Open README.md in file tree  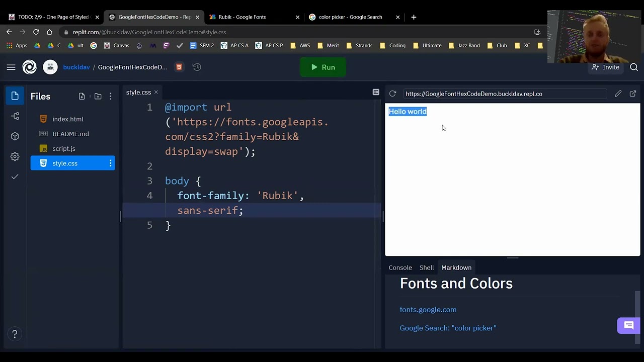[x=73, y=134]
